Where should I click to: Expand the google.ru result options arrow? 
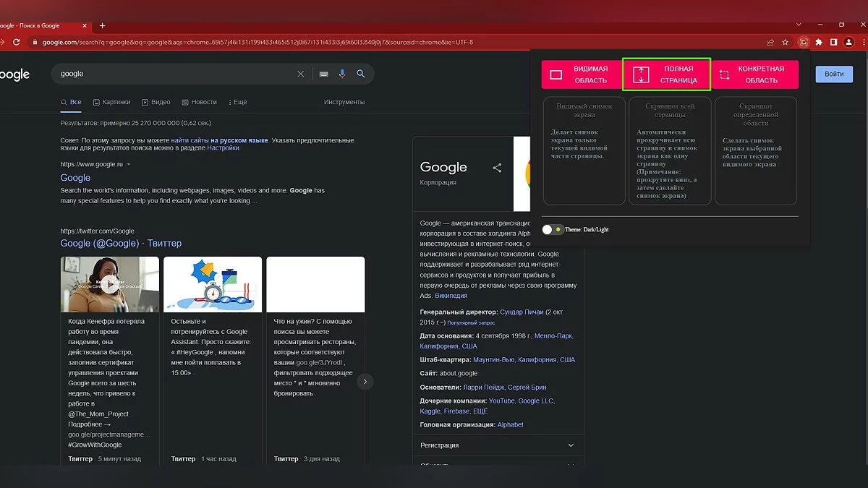pos(129,165)
